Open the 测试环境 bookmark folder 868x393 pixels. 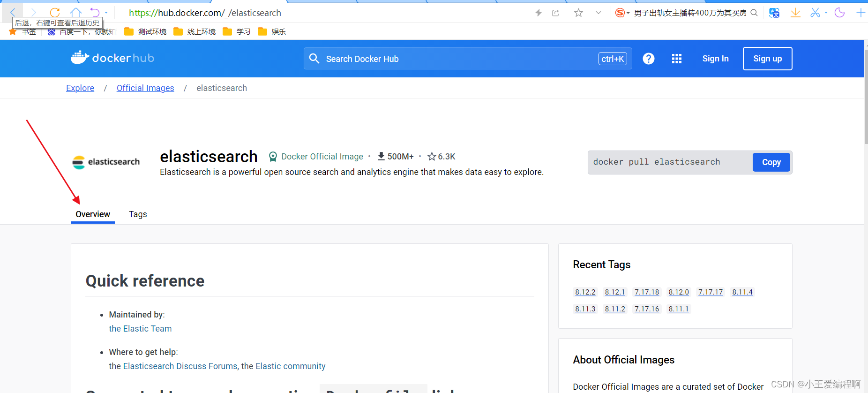[x=145, y=32]
